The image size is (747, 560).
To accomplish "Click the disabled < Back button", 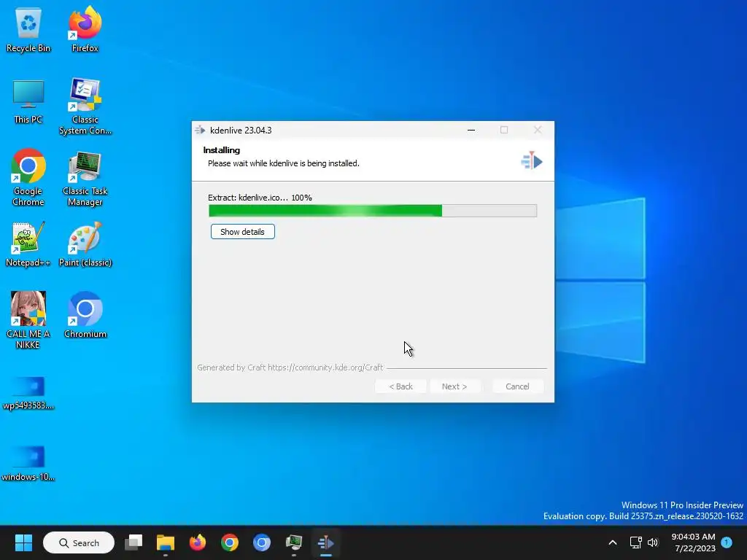I will click(400, 386).
